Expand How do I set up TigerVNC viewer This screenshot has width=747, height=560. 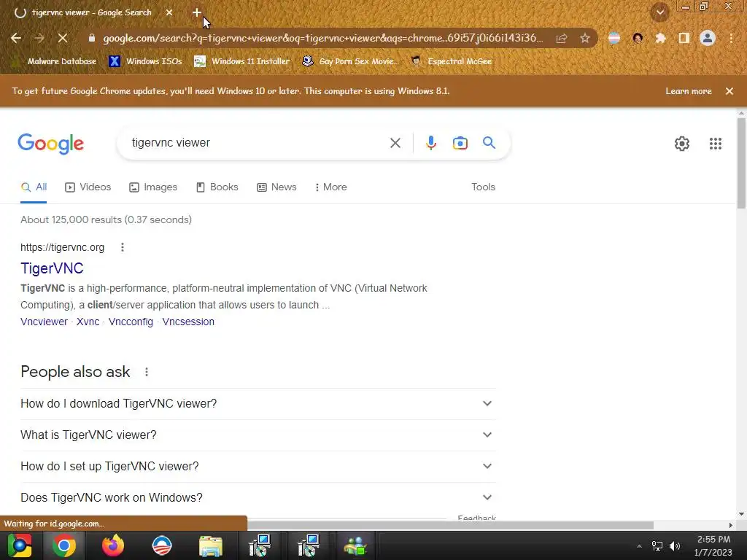(258, 467)
